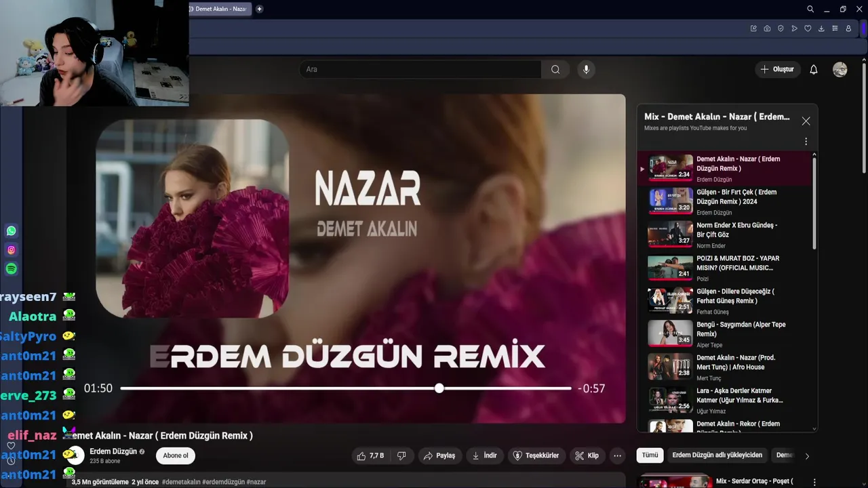
Task: Close the Mix playlist panel
Action: click(806, 121)
